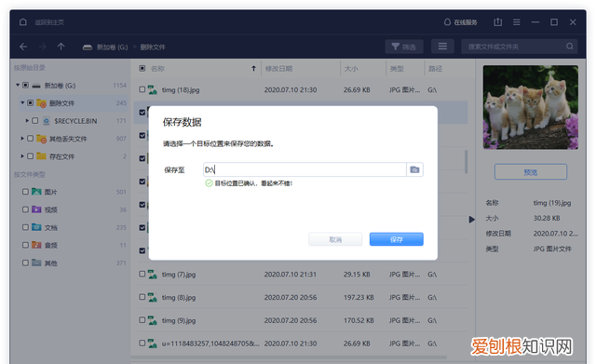Collapse the 新加卷 (G:) tree node
This screenshot has width=596, height=364.
click(x=18, y=85)
